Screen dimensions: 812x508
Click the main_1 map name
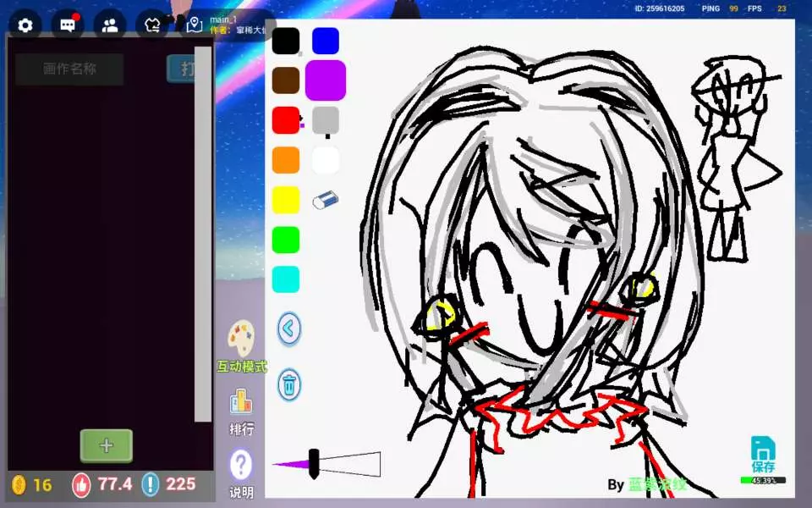click(x=222, y=19)
